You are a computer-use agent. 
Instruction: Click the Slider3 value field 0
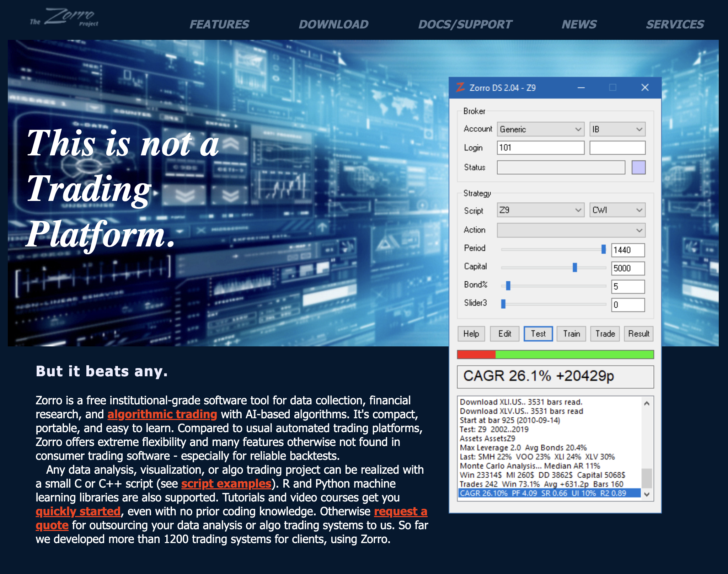(x=628, y=305)
